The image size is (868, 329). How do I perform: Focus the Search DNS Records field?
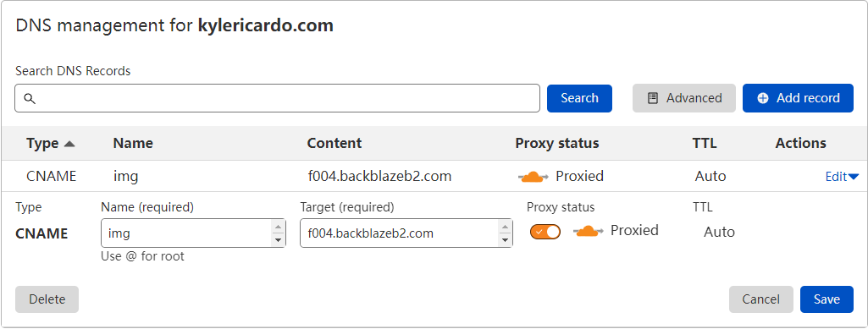click(277, 98)
